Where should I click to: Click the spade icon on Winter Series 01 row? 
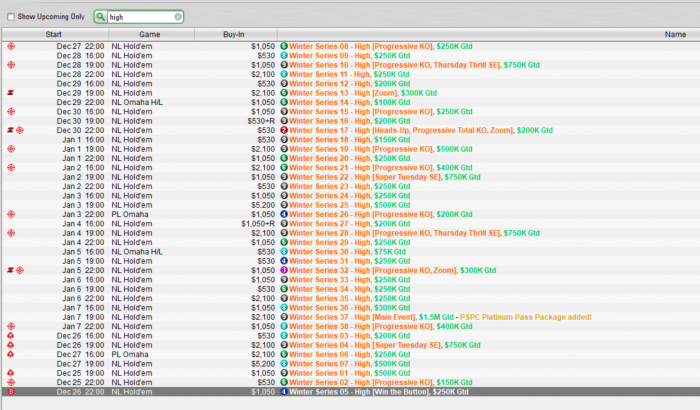11,373
